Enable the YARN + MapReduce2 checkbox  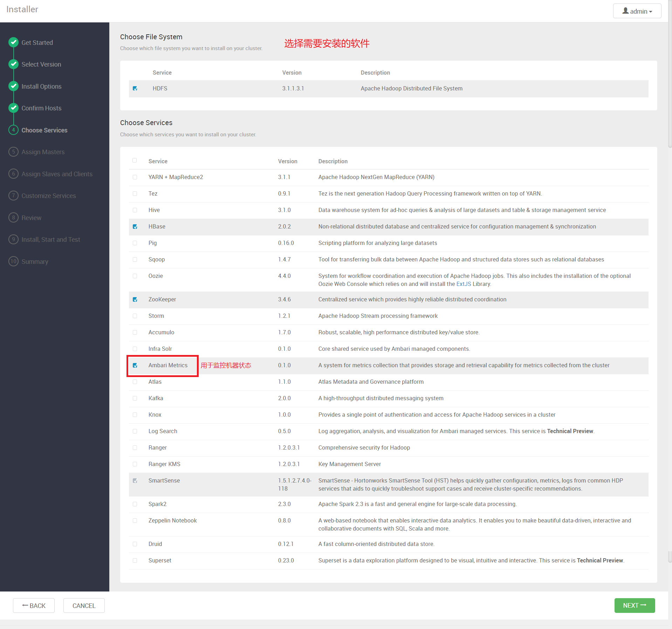135,177
